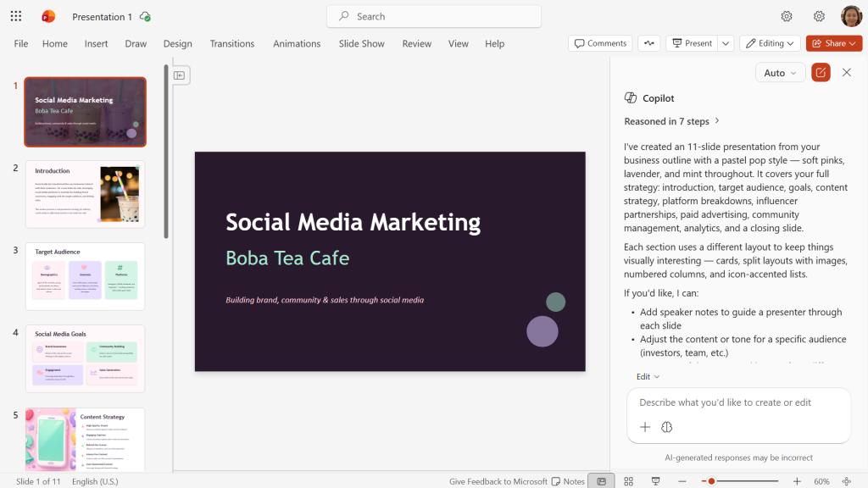Open the File menu

point(21,43)
